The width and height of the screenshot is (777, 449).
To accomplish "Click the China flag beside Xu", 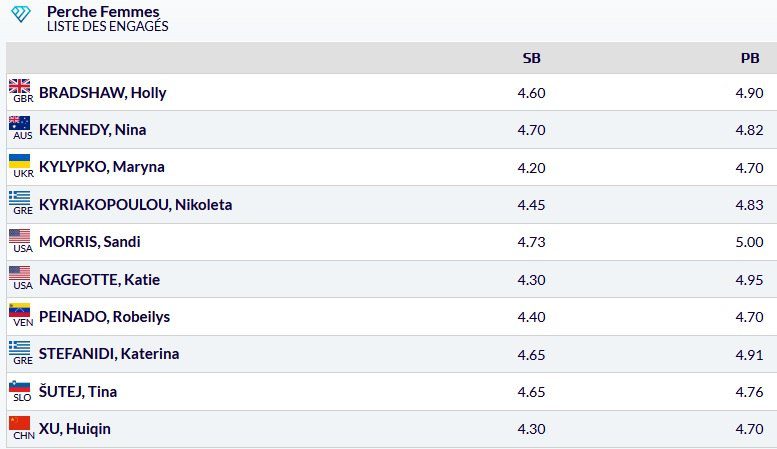I will click(20, 422).
